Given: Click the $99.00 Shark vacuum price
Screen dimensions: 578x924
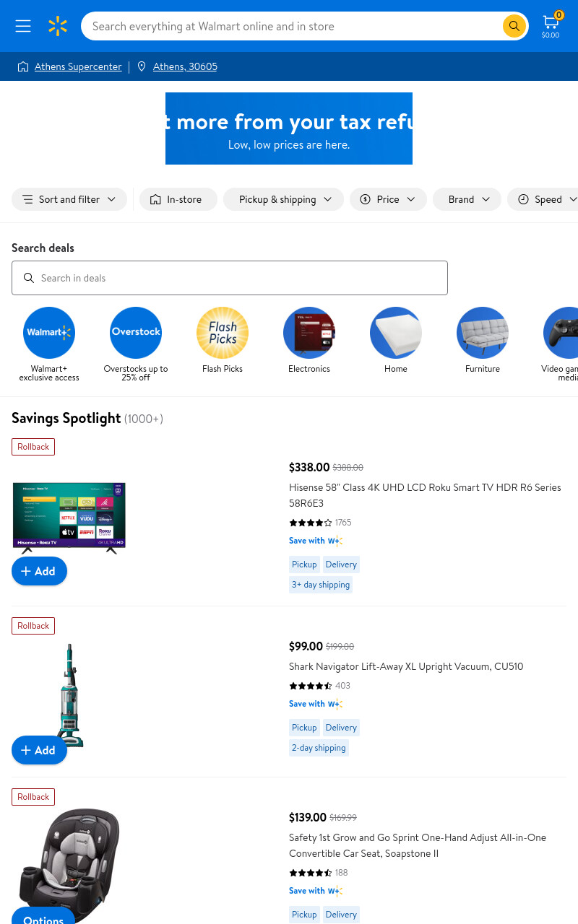Looking at the screenshot, I should [x=306, y=646].
